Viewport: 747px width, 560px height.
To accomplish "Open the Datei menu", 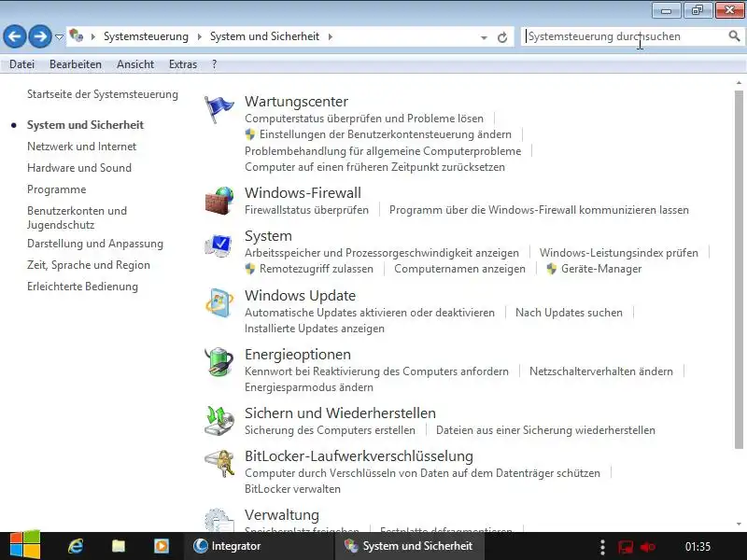I will [x=21, y=64].
